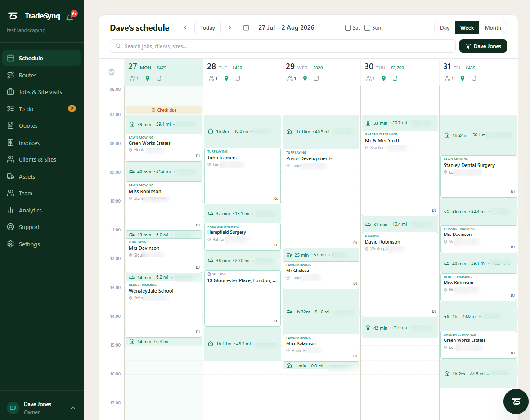
Task: Click the Check due banner on Monday
Action: 164,110
